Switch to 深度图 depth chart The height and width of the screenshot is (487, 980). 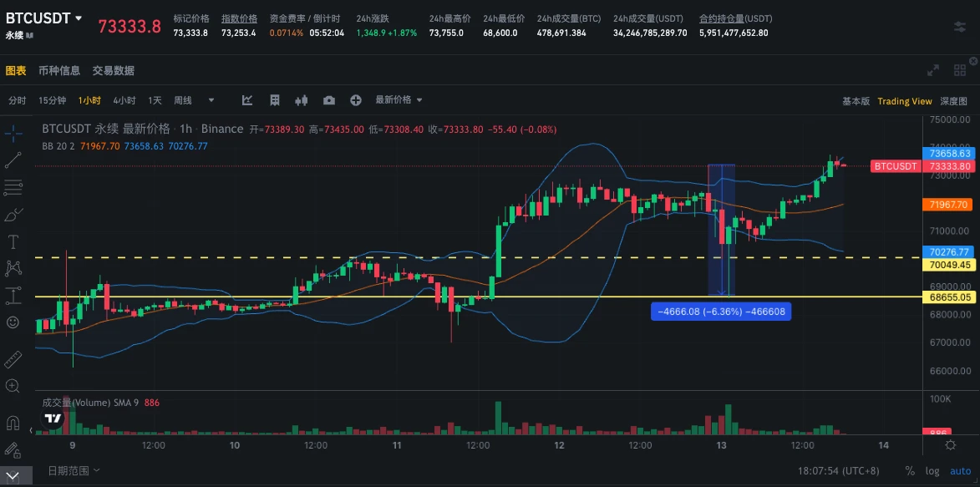click(x=954, y=101)
